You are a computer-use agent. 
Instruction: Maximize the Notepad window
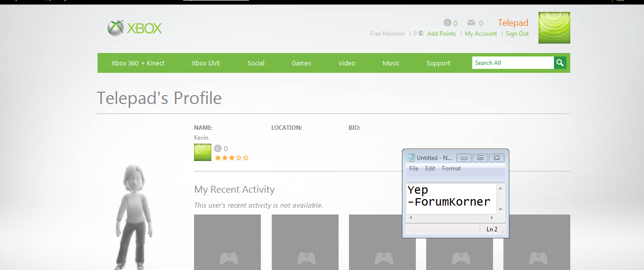(x=480, y=158)
